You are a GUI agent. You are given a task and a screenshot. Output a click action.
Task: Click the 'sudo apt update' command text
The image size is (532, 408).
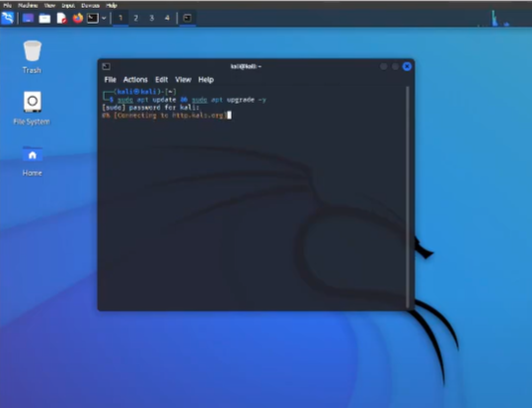(146, 100)
